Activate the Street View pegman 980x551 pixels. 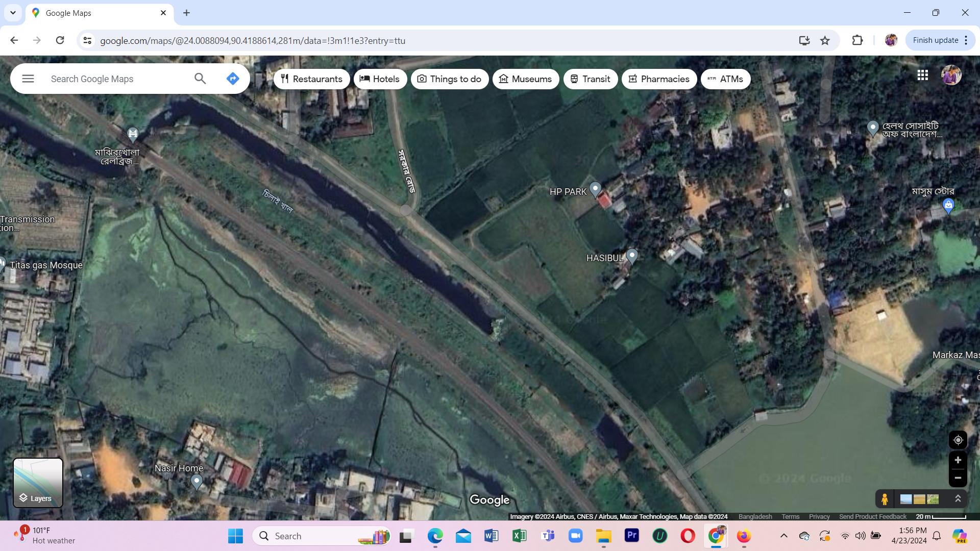[x=885, y=498]
